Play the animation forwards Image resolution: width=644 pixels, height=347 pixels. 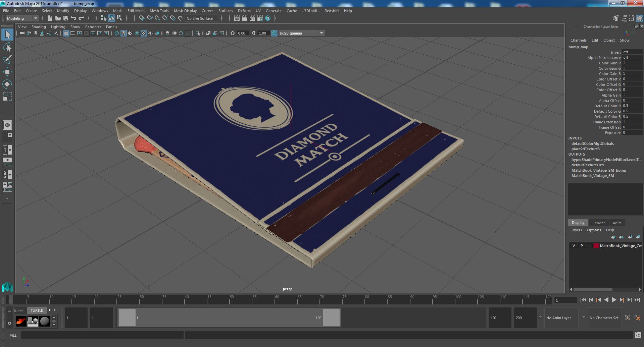pyautogui.click(x=614, y=300)
